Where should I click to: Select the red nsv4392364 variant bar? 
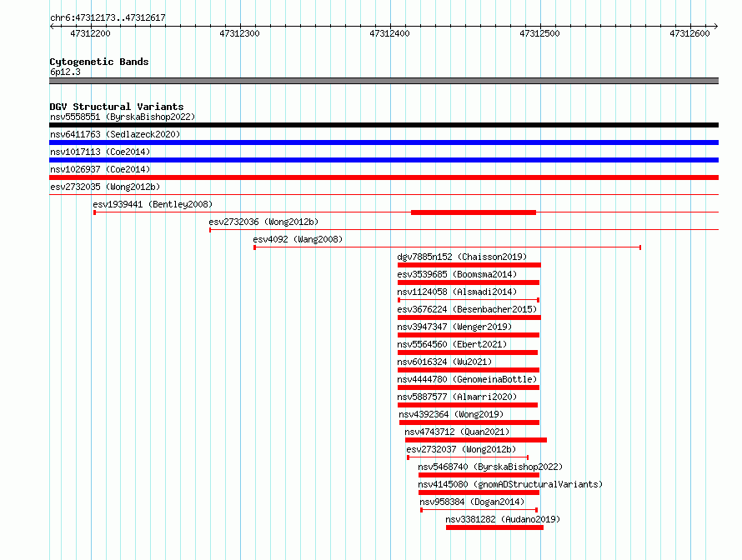[x=469, y=422]
